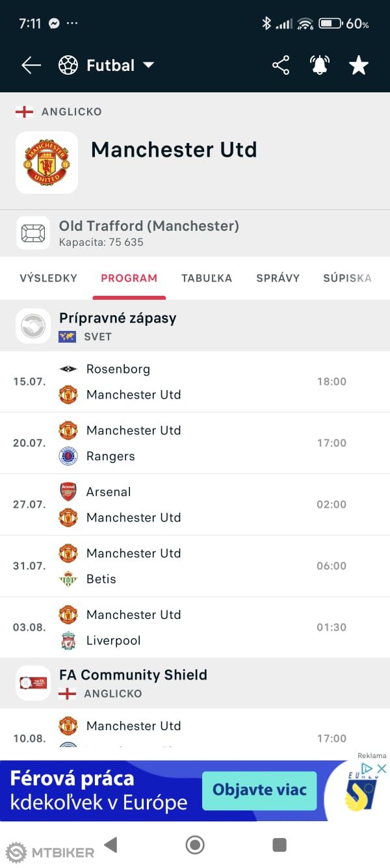Open the Futbal sport dropdown
Image resolution: width=390 pixels, height=868 pixels.
[x=107, y=65]
